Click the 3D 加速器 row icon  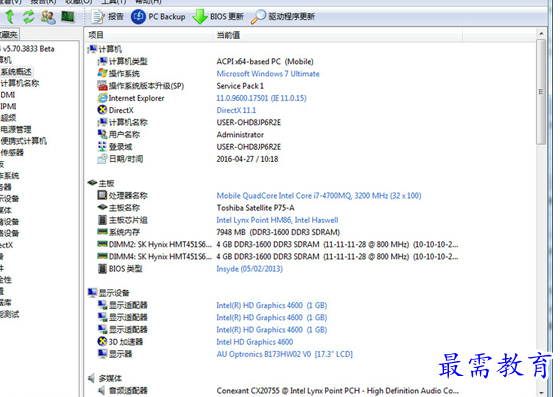click(102, 341)
